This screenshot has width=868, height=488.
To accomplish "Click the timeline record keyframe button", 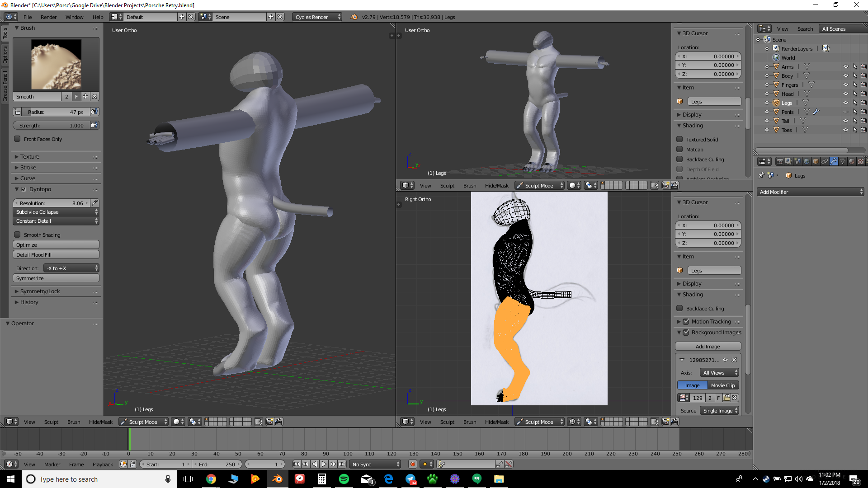I will [x=412, y=464].
